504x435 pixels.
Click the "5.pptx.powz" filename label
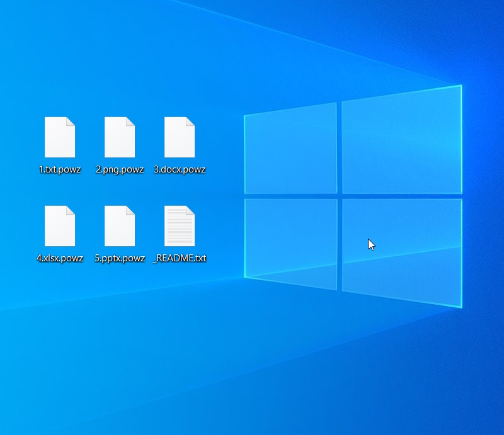coord(120,258)
